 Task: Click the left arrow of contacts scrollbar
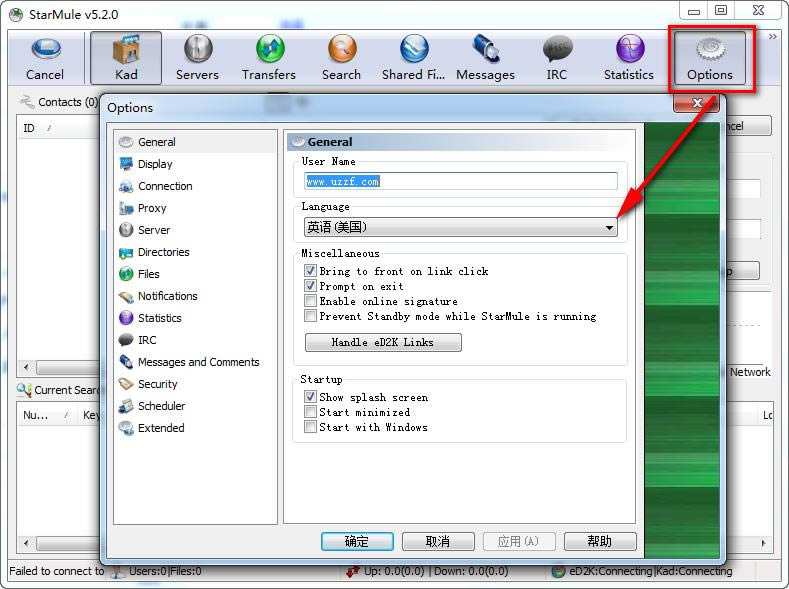coord(26,367)
